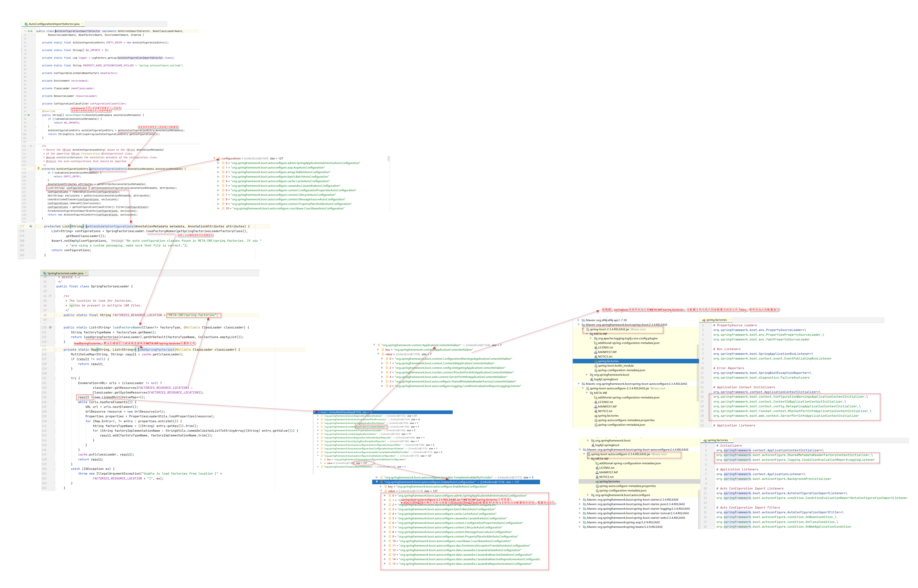Screen dimensions: 918x588
Task: Click the intention lightbulb at line 118
Action: [38, 168]
